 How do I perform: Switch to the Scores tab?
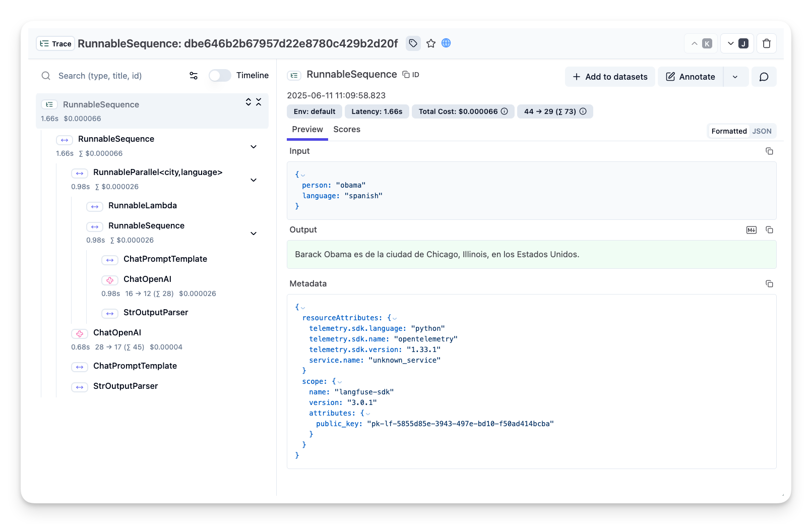click(x=347, y=130)
